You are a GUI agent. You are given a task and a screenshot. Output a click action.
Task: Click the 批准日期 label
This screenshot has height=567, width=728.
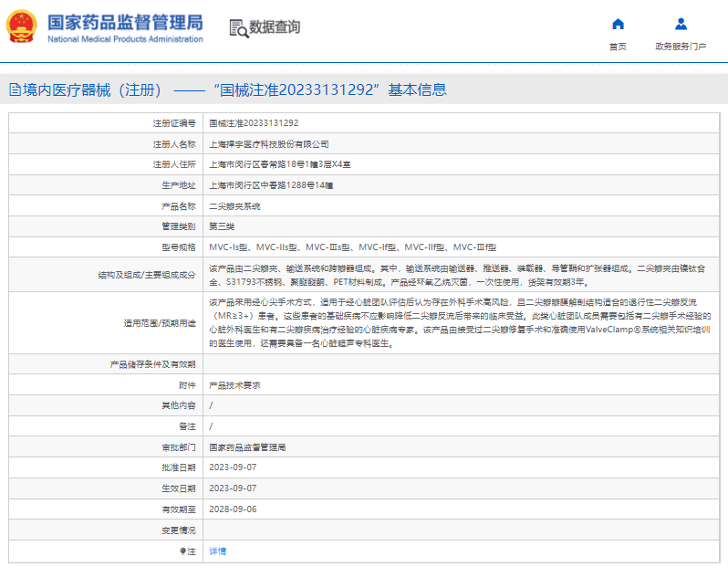click(178, 467)
